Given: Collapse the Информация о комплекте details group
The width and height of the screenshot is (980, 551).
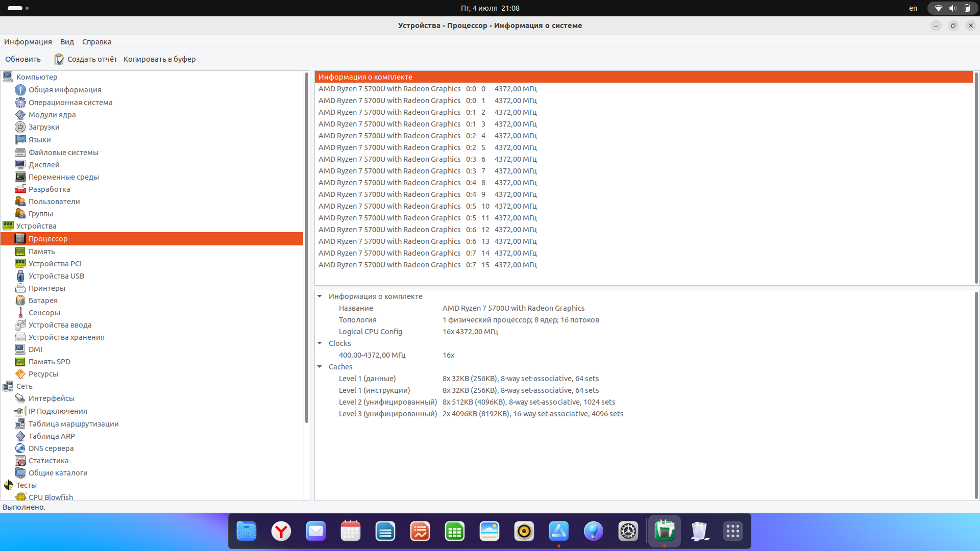Looking at the screenshot, I should pos(320,296).
